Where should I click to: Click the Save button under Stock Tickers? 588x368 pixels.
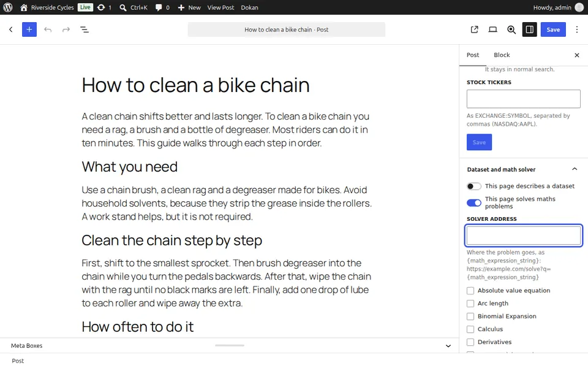(479, 142)
